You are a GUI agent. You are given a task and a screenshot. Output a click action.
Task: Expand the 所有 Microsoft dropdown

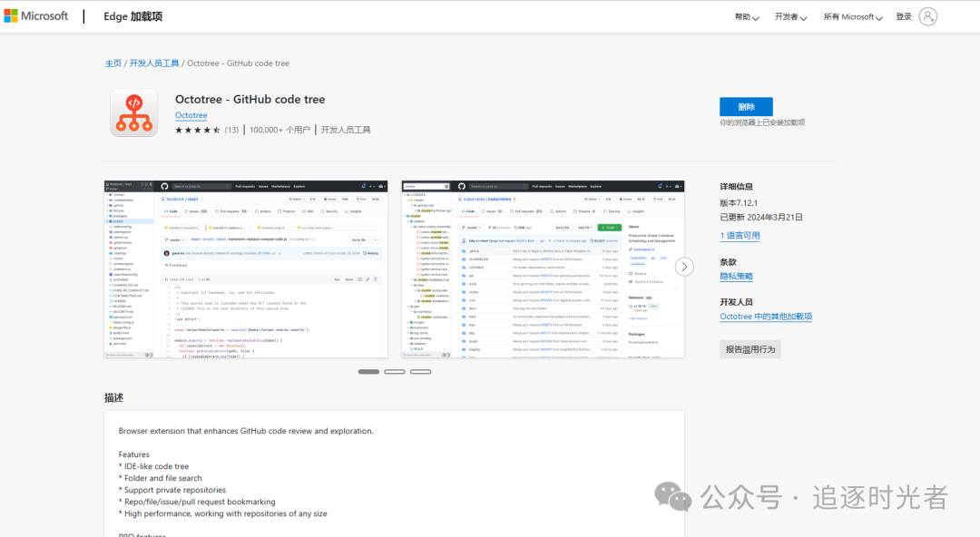tap(853, 17)
